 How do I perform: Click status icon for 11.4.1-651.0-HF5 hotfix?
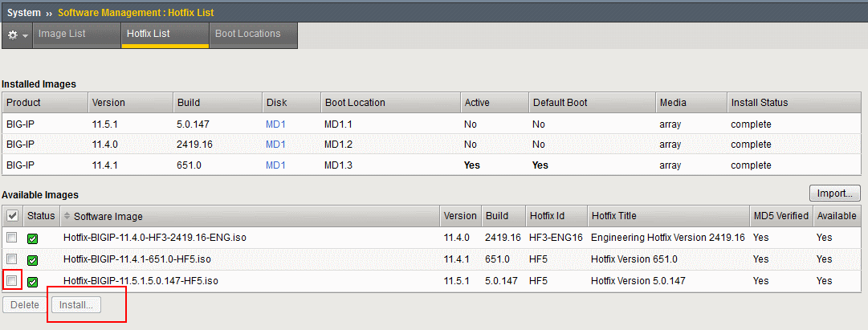(33, 260)
